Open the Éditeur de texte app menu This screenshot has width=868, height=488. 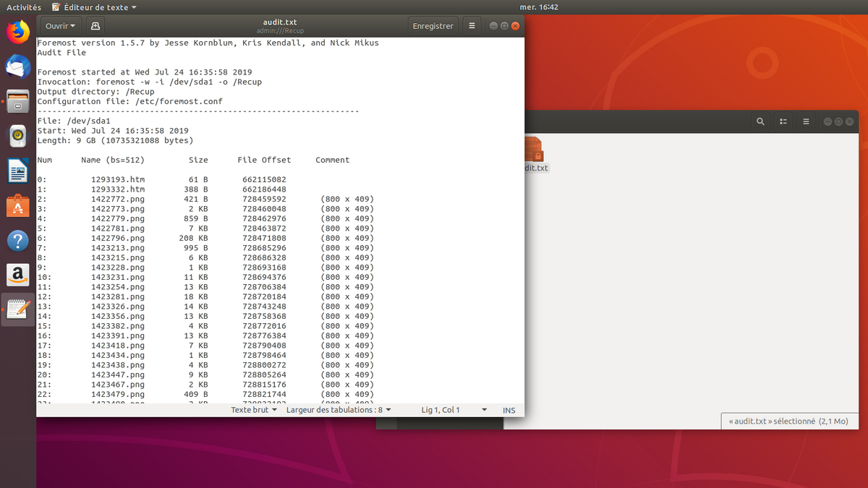pos(94,7)
